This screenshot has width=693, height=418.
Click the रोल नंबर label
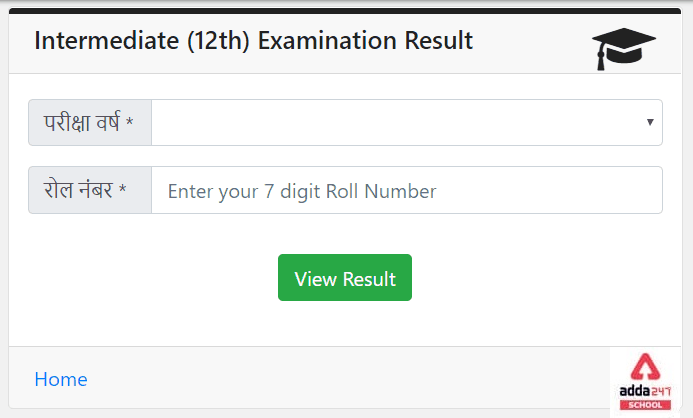[78, 190]
